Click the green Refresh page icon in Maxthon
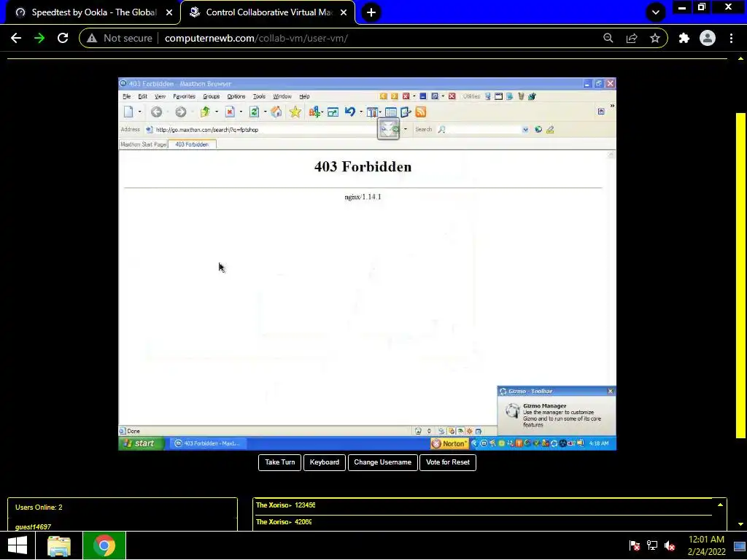The image size is (747, 560). [x=255, y=112]
